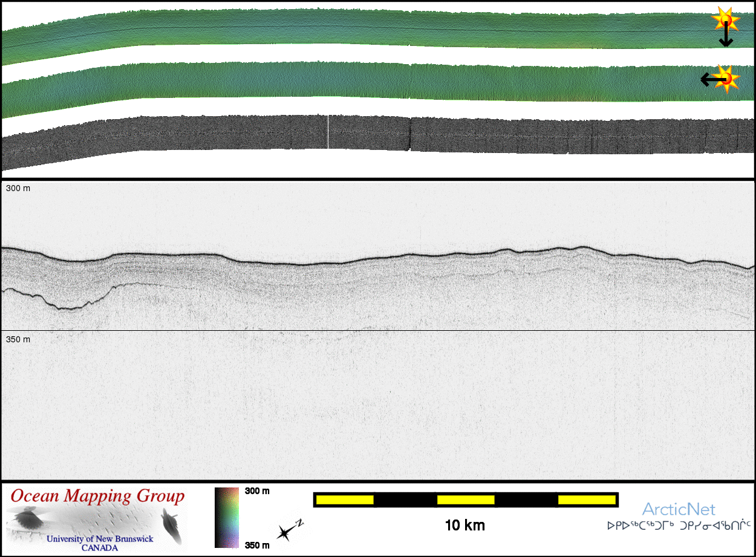
Task: Click the Ocean Mapping Group logo title
Action: click(x=97, y=497)
